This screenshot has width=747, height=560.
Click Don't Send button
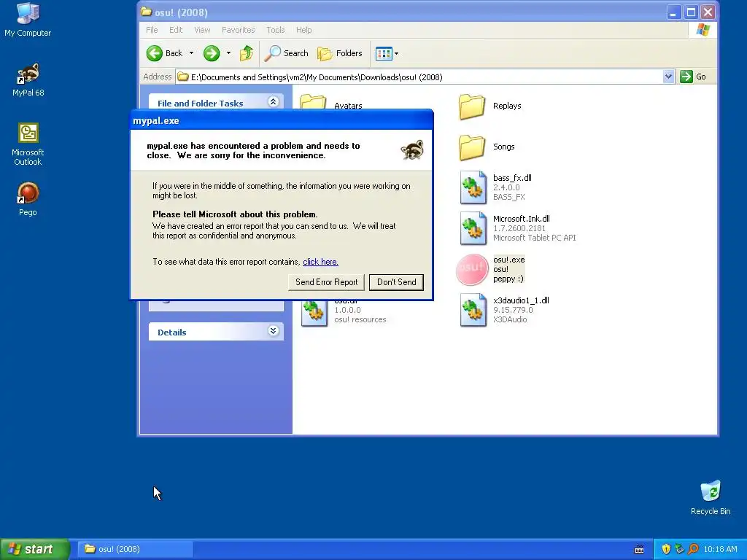point(396,282)
